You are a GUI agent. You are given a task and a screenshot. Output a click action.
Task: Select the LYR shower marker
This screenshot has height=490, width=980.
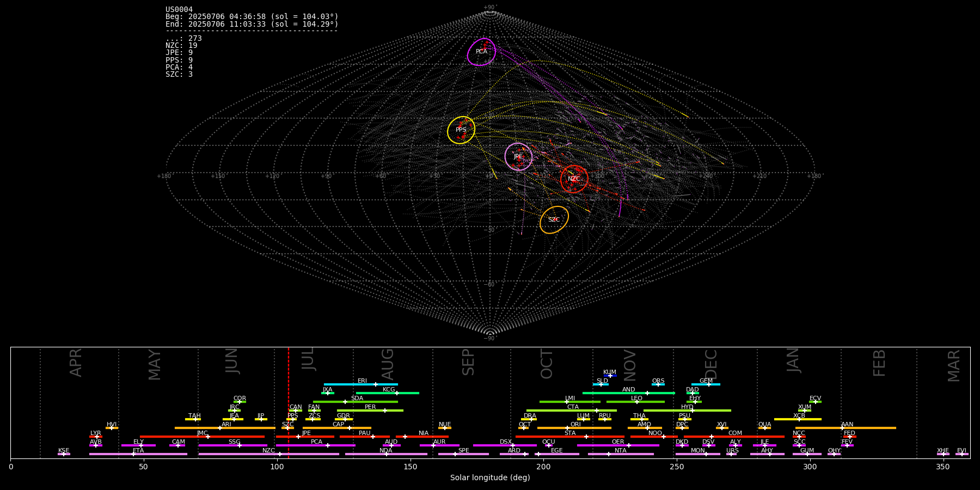click(x=96, y=437)
